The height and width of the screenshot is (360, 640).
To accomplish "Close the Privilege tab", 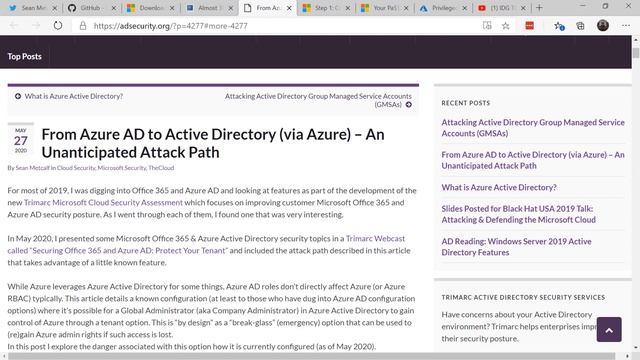I will [x=464, y=8].
